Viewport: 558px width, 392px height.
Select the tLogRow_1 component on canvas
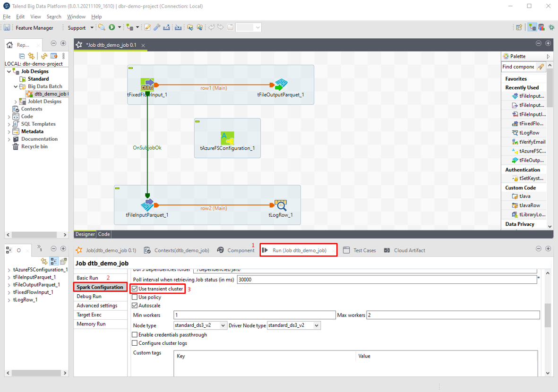pyautogui.click(x=281, y=205)
